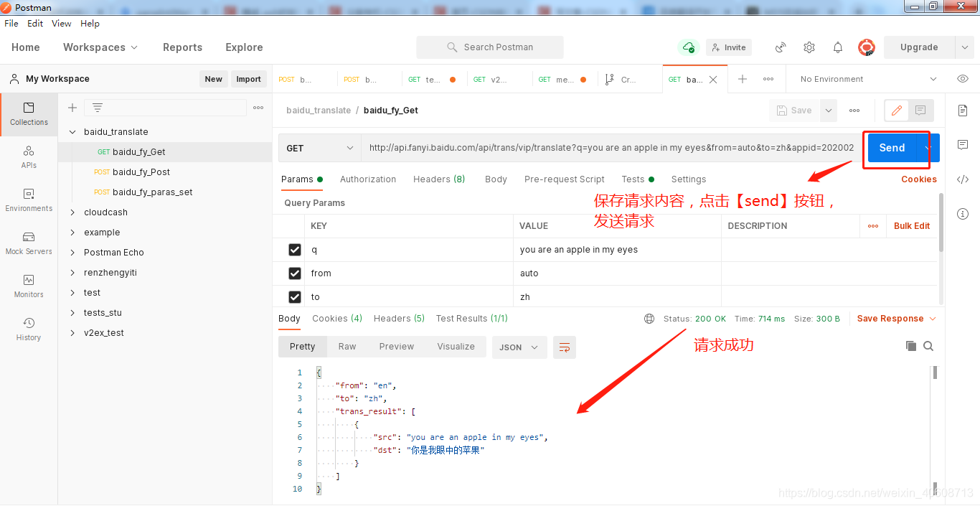The image size is (980, 506).
Task: Open the Collections sidebar panel
Action: [29, 114]
